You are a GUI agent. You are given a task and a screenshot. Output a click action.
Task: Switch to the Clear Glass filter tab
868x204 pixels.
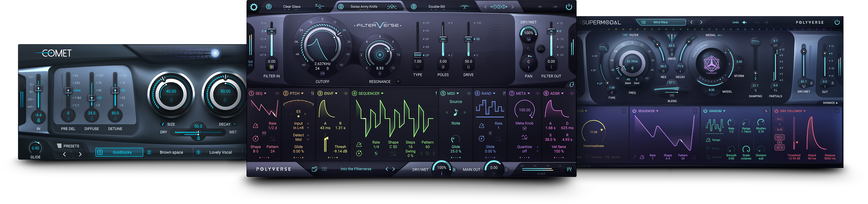point(291,7)
